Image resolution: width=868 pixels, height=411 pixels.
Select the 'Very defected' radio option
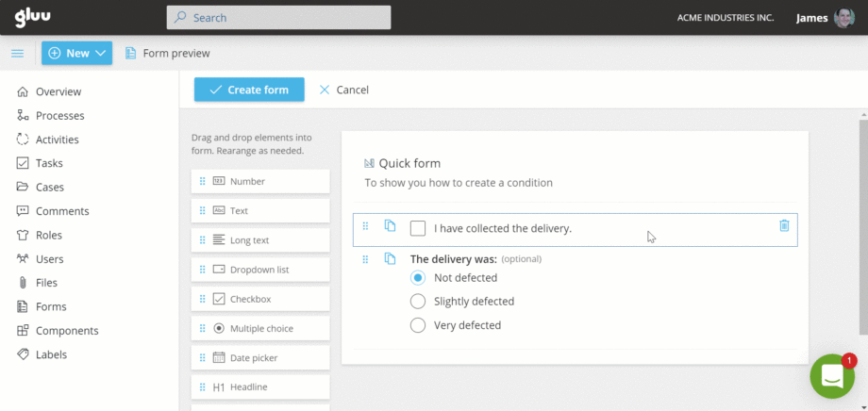pyautogui.click(x=418, y=325)
